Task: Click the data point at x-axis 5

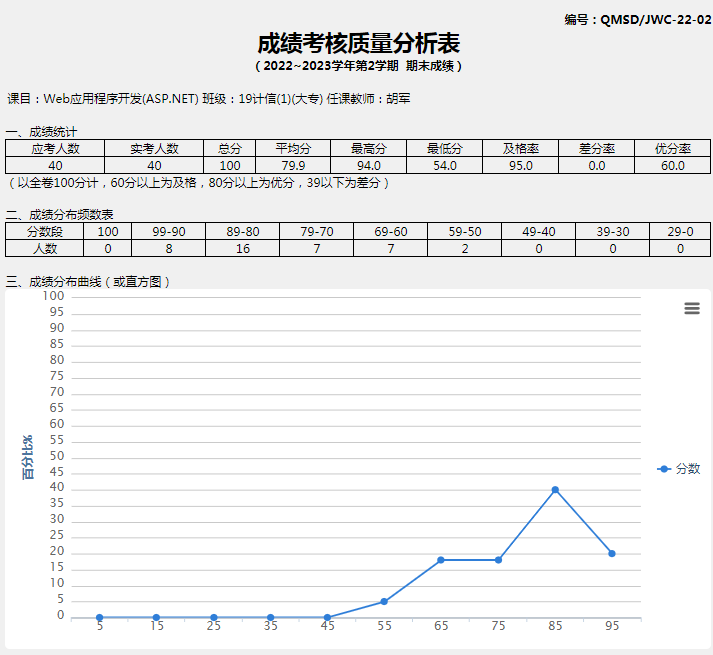Action: tap(99, 617)
